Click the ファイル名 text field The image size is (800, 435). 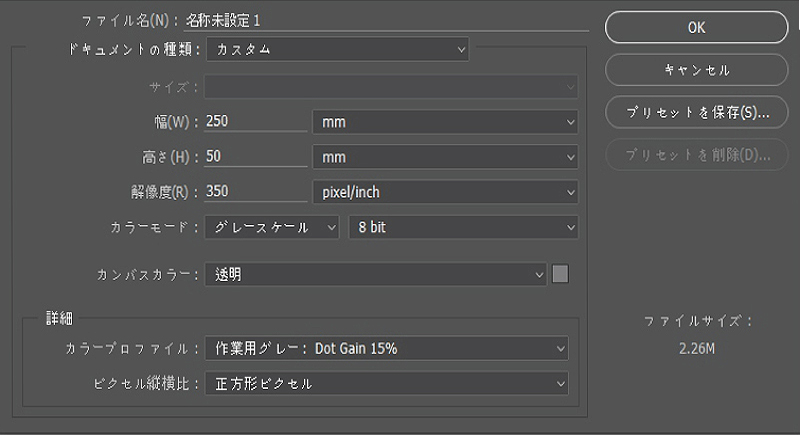pos(386,21)
